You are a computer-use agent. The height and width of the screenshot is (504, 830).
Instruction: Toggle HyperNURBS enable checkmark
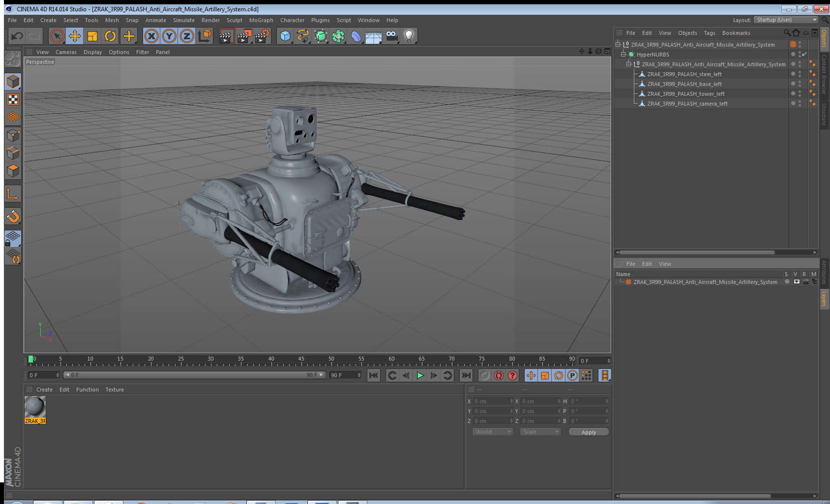[804, 54]
